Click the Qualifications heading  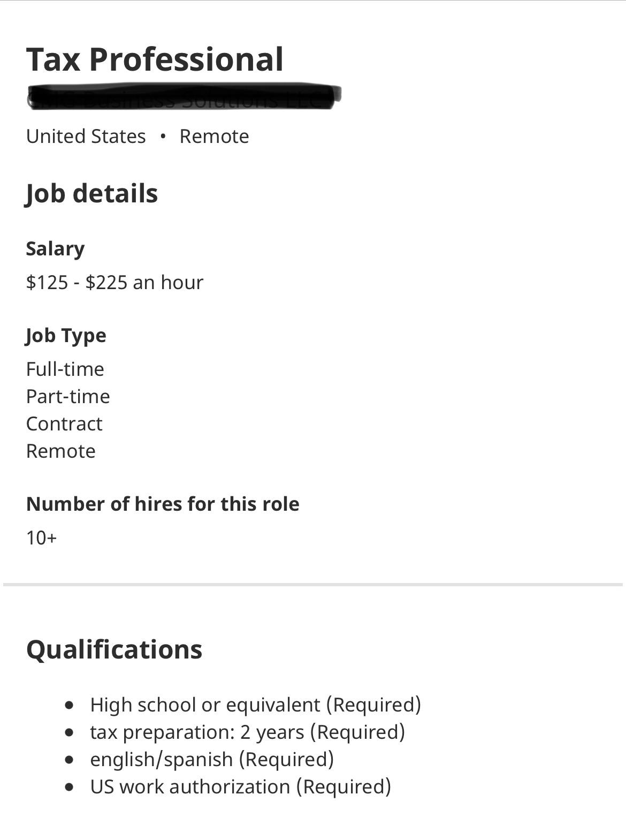114,649
